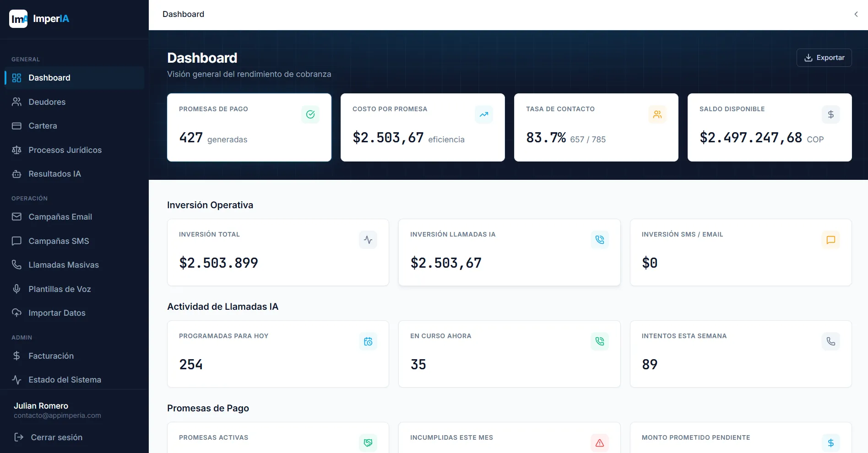Image resolution: width=868 pixels, height=453 pixels.
Task: Select Campañas SMS menu item
Action: pos(74,241)
